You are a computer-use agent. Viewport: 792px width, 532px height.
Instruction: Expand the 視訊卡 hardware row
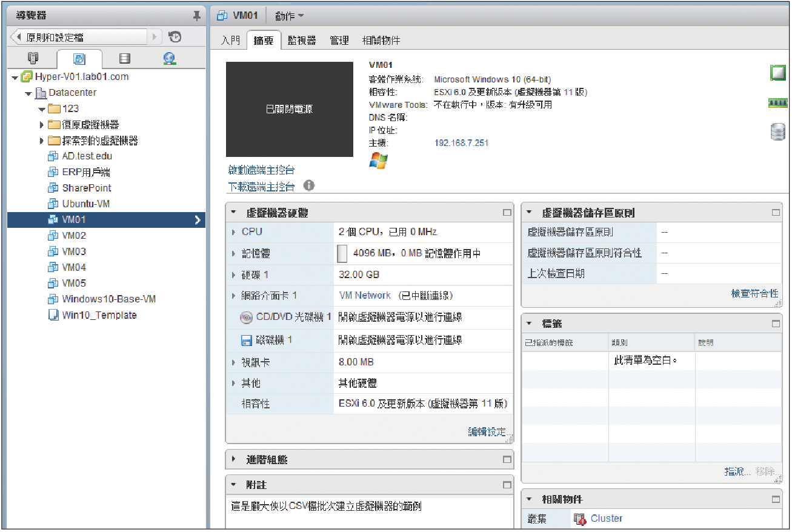[x=233, y=362]
